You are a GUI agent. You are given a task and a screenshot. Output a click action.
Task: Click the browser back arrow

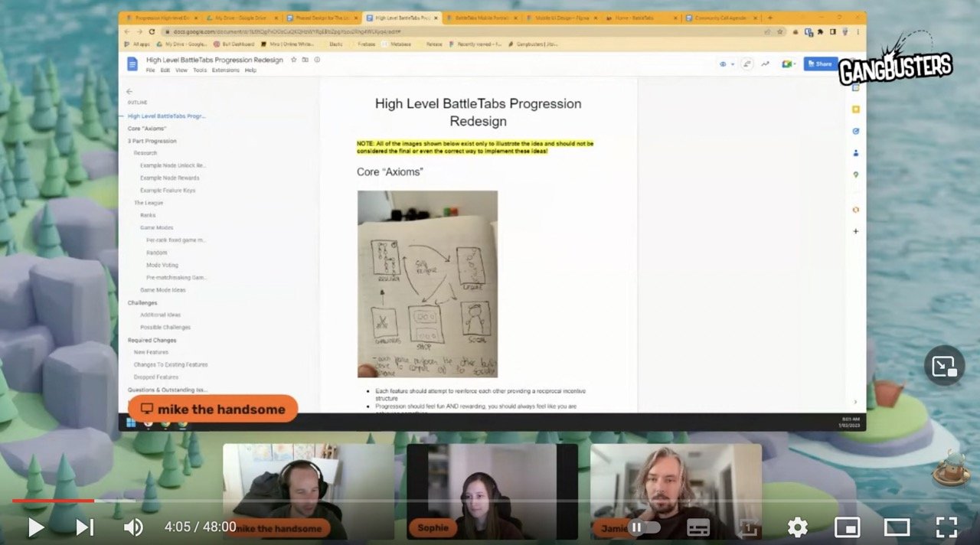coord(129,31)
